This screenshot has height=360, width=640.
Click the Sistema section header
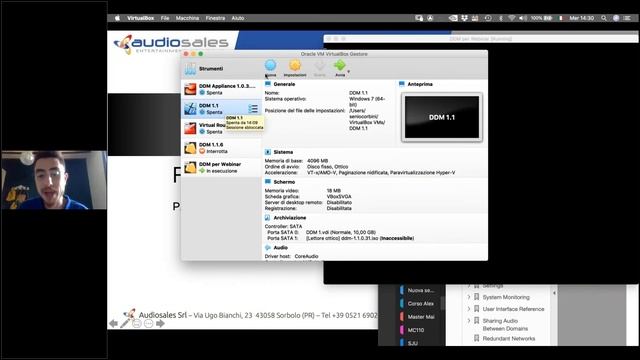pyautogui.click(x=283, y=152)
